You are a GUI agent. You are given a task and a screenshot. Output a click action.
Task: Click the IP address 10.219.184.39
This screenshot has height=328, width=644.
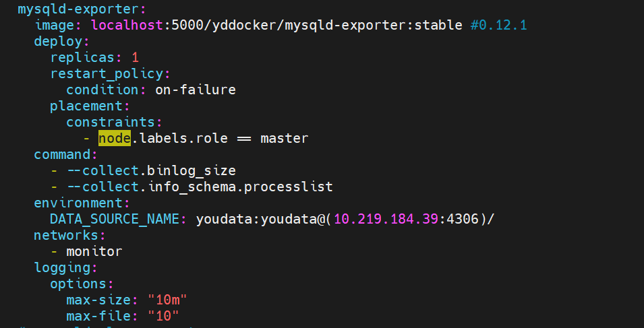pyautogui.click(x=386, y=219)
